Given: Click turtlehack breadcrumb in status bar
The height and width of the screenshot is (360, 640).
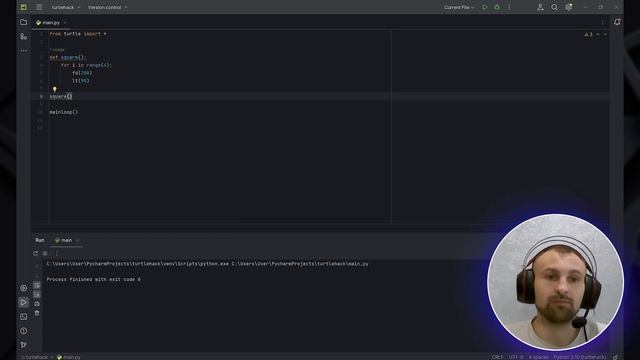Looking at the screenshot, I should (x=35, y=357).
